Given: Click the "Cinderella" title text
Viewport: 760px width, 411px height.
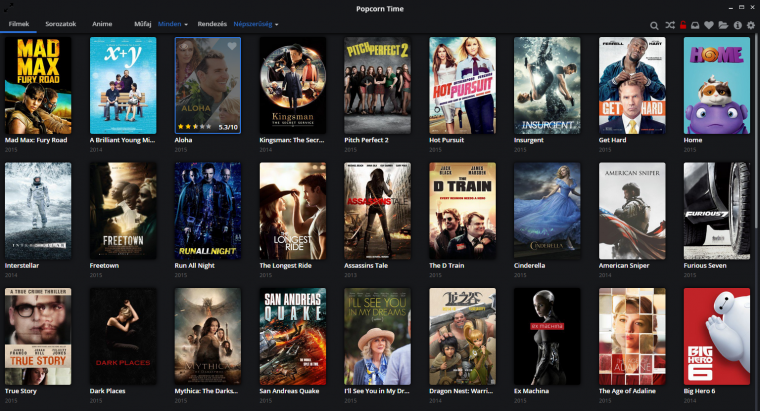Looking at the screenshot, I should (x=529, y=266).
